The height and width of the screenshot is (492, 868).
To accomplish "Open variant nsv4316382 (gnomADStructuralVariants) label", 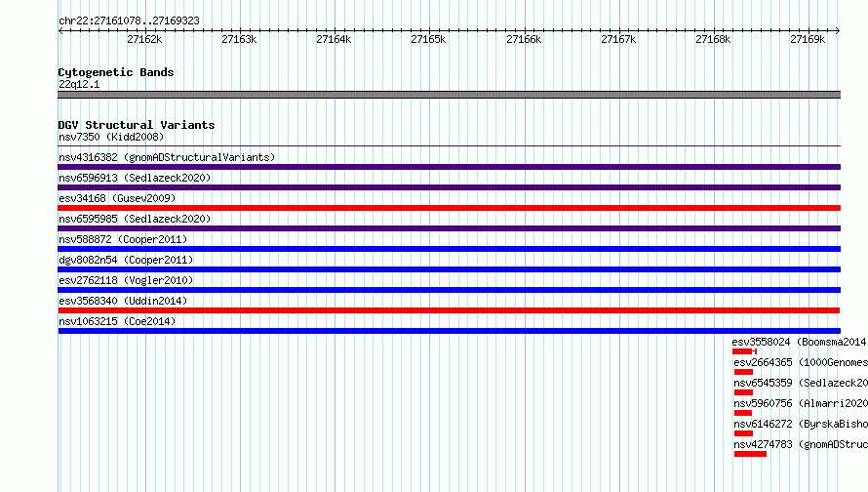I will (x=167, y=157).
